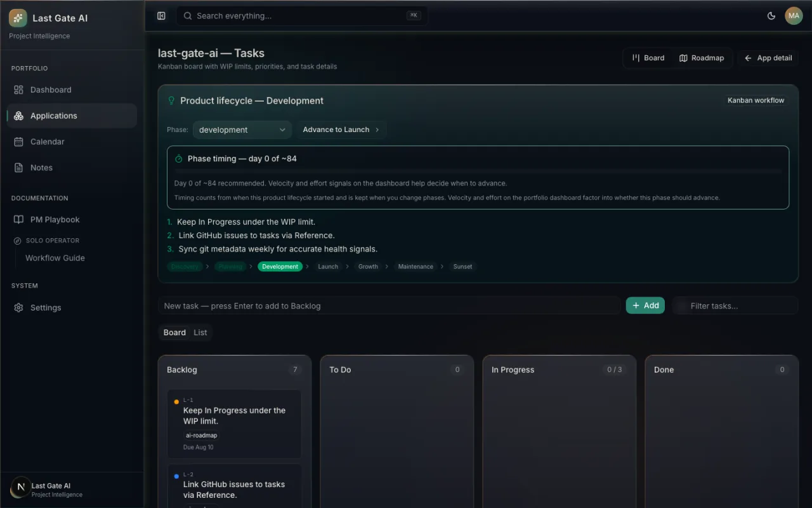
Task: Open the Workflow Guide sidebar item
Action: 55,258
